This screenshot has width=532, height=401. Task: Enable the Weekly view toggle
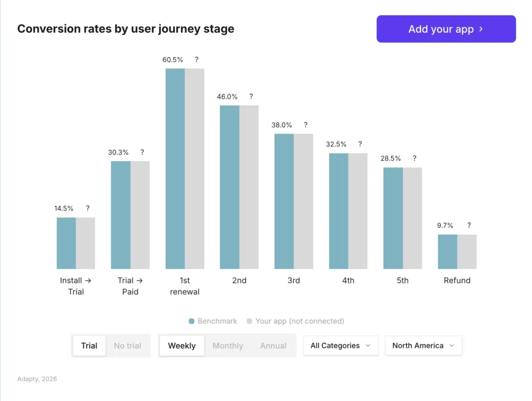tap(181, 345)
